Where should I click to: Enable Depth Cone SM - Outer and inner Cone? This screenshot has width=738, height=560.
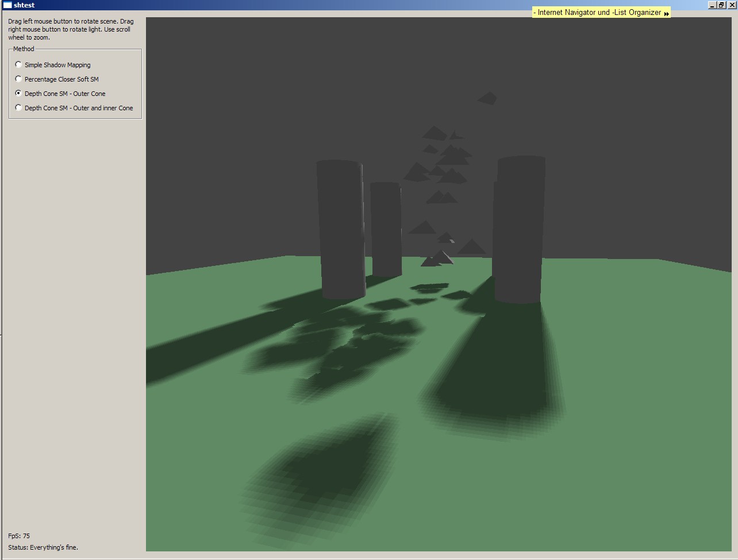[19, 108]
